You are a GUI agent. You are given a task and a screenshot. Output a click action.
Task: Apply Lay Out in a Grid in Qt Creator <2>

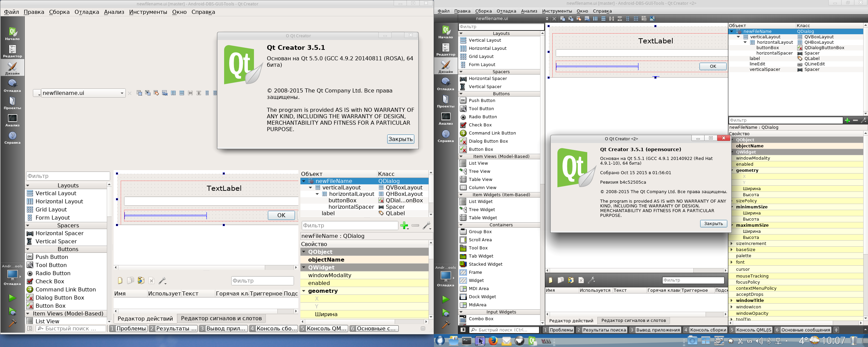[x=636, y=19]
